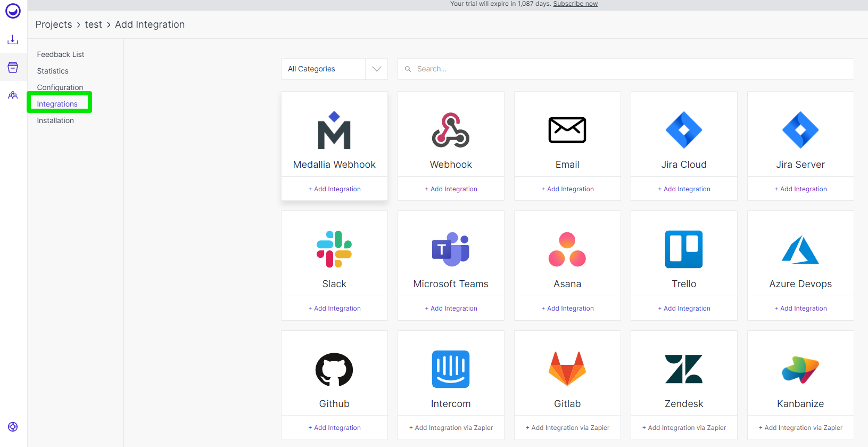868x447 pixels.
Task: Add Gitlab integration via Zapier
Action: pos(567,428)
